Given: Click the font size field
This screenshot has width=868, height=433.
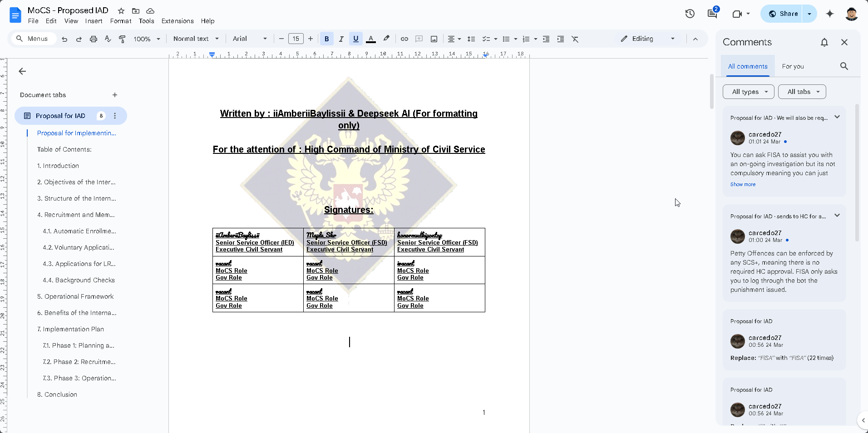Looking at the screenshot, I should coord(296,39).
